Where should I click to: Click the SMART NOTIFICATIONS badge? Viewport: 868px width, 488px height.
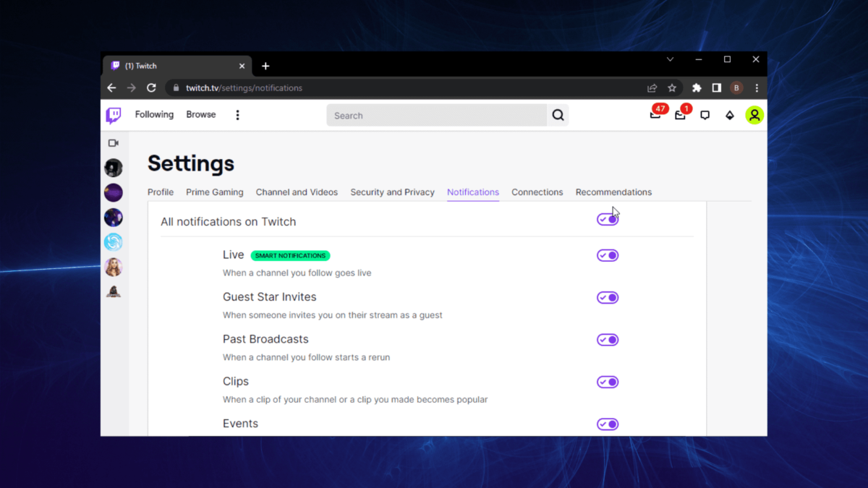291,255
